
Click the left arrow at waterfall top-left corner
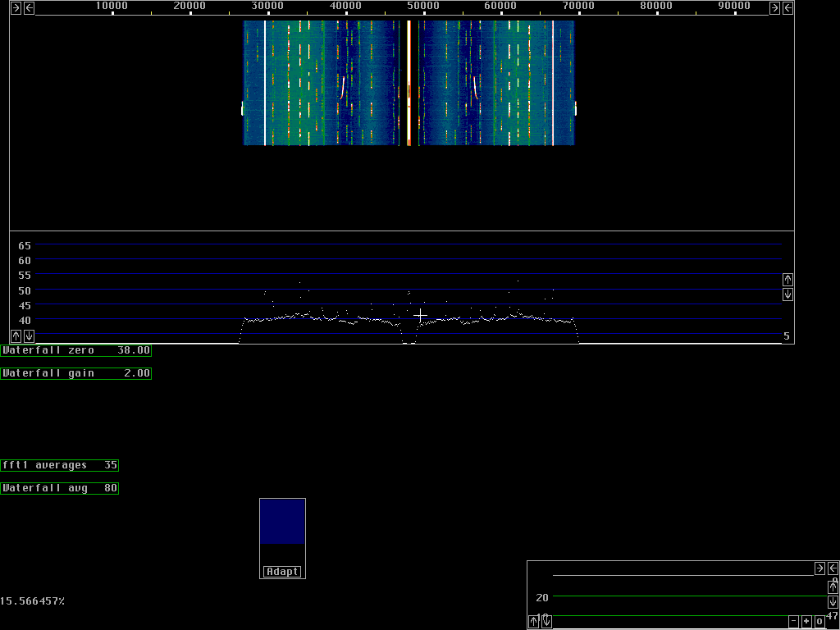click(x=30, y=8)
